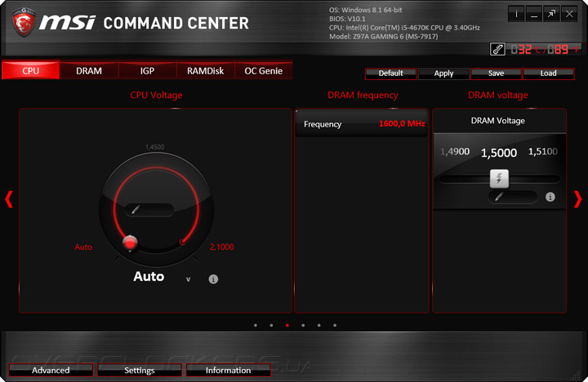Open the CPU tab
This screenshot has height=382, width=588.
click(30, 70)
